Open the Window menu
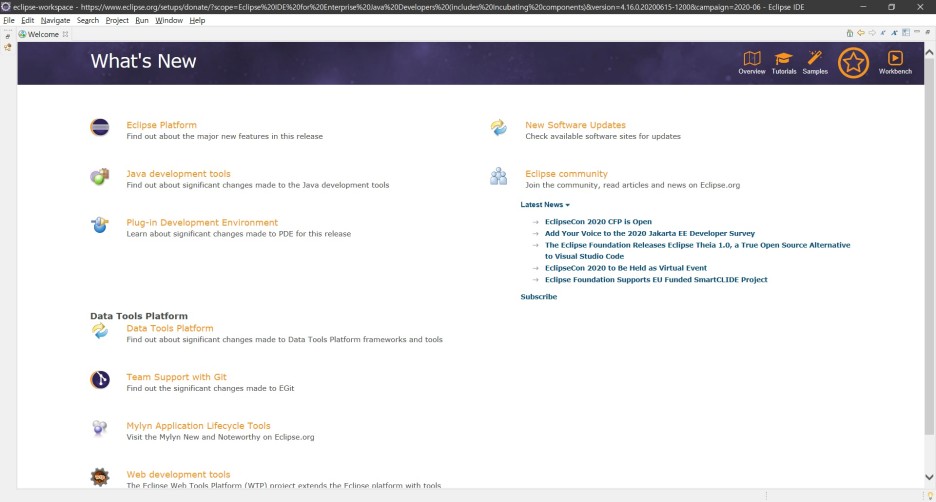 pyautogui.click(x=169, y=20)
